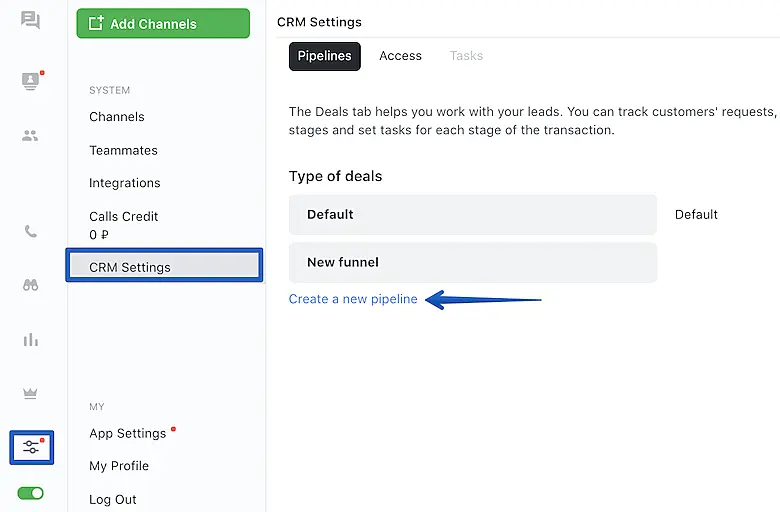
Task: Select the New funnel pipeline row
Action: [x=472, y=262]
